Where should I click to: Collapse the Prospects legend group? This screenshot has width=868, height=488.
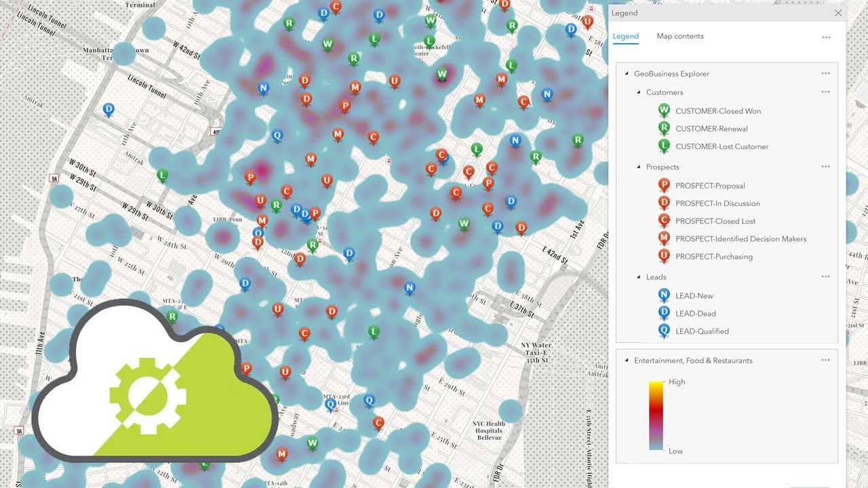[639, 167]
